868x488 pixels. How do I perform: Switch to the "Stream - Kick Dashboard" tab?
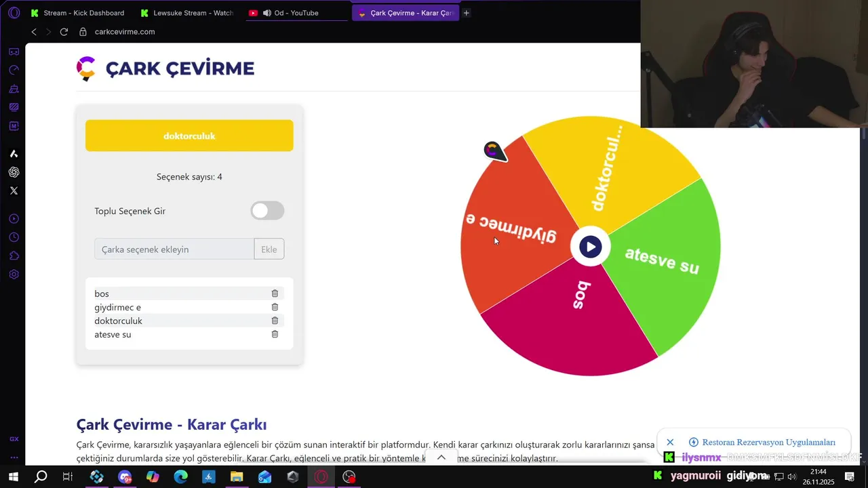pyautogui.click(x=77, y=13)
